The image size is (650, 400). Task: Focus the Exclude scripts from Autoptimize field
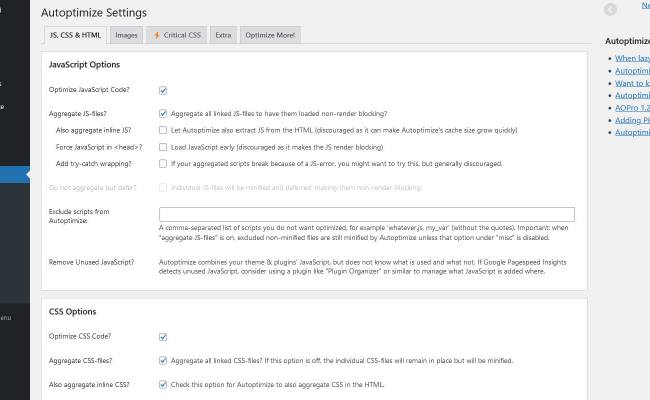coord(367,214)
